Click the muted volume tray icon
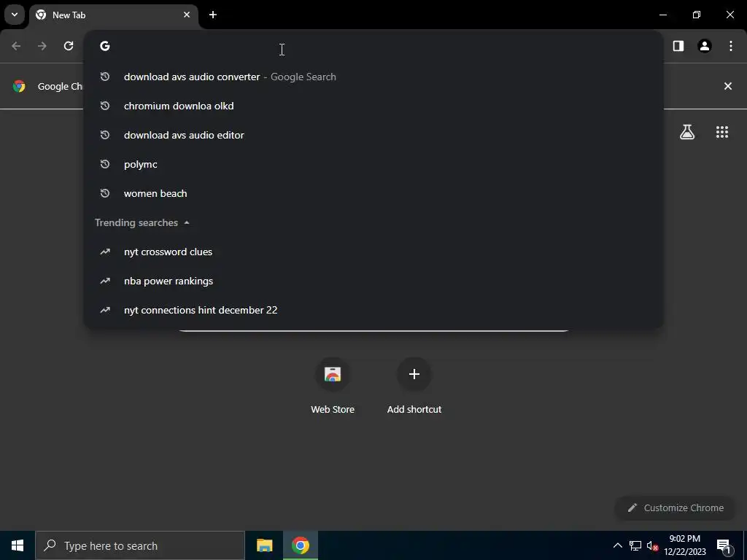Viewport: 747px width, 560px height. click(652, 545)
